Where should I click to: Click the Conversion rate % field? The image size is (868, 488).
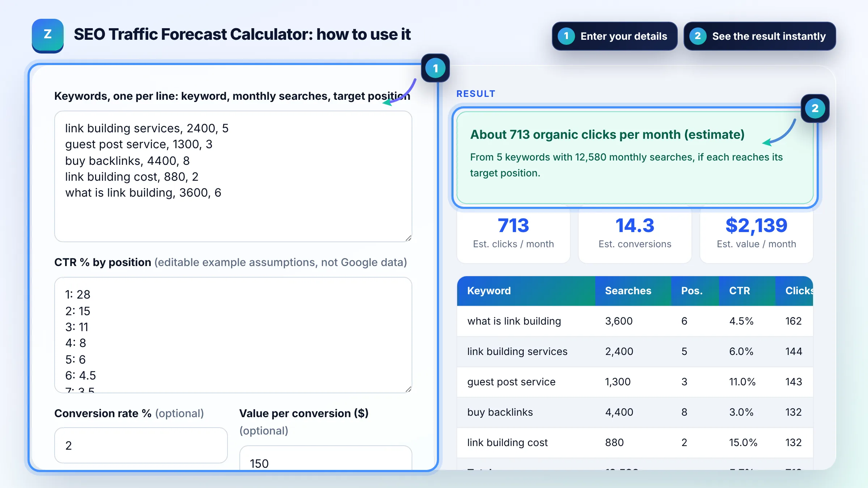141,445
